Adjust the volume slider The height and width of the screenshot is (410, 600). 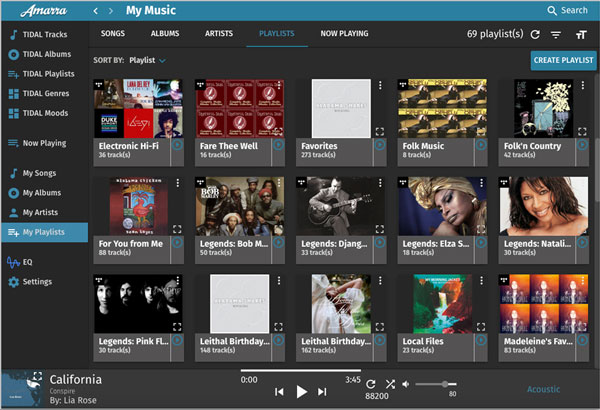pos(436,384)
